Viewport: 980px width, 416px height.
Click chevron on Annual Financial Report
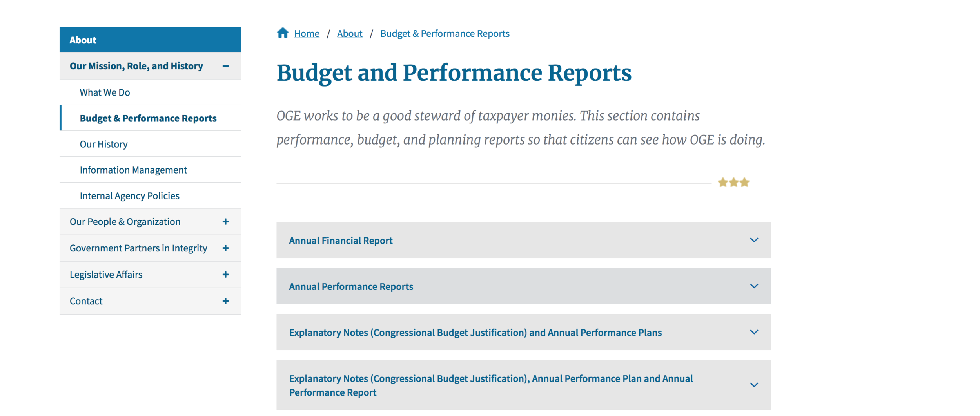click(x=754, y=240)
